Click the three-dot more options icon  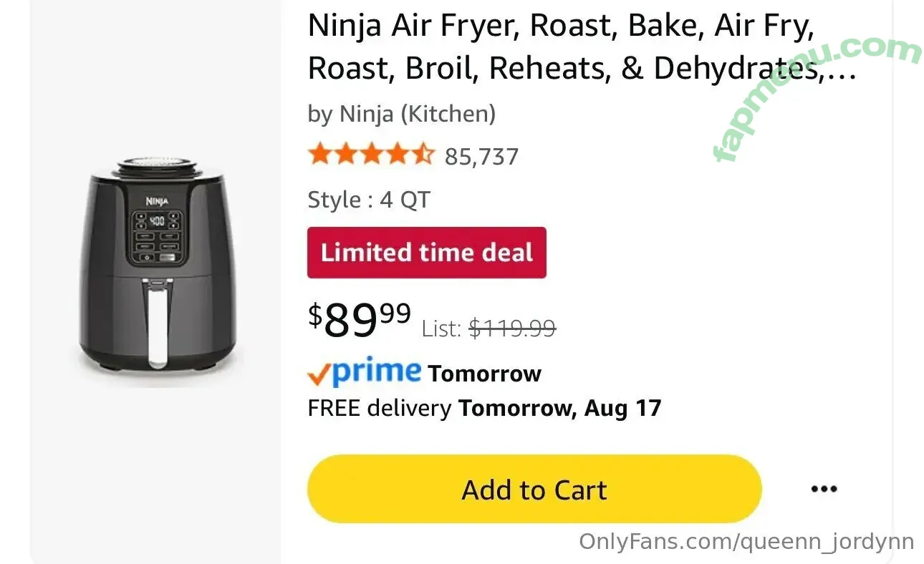point(824,490)
